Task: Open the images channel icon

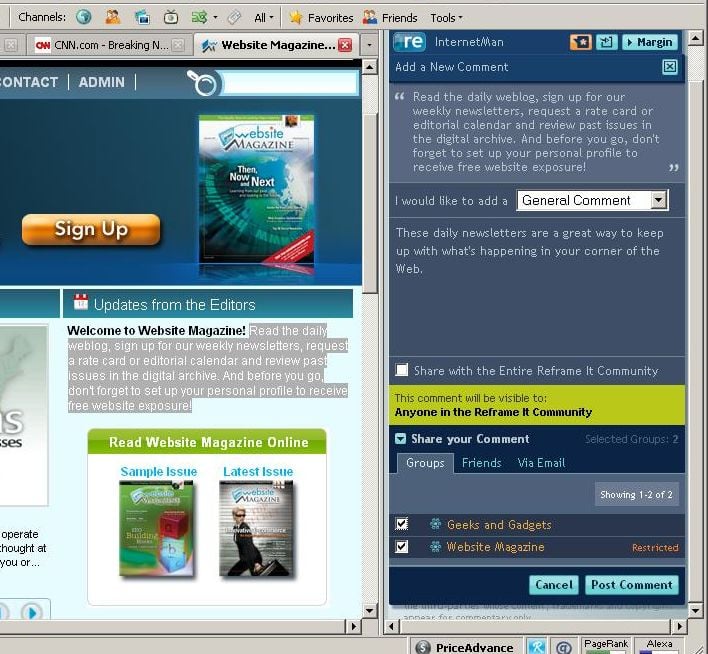Action: pos(142,17)
